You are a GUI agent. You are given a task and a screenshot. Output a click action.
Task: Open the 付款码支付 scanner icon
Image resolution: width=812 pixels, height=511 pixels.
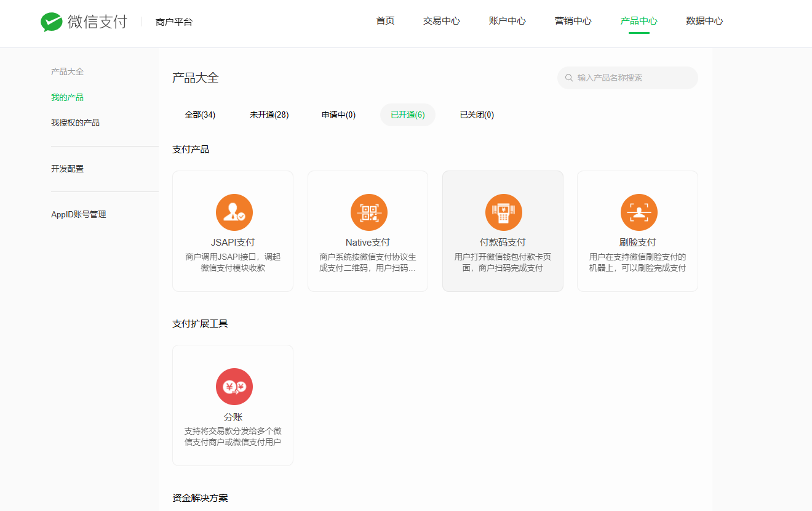coord(504,212)
